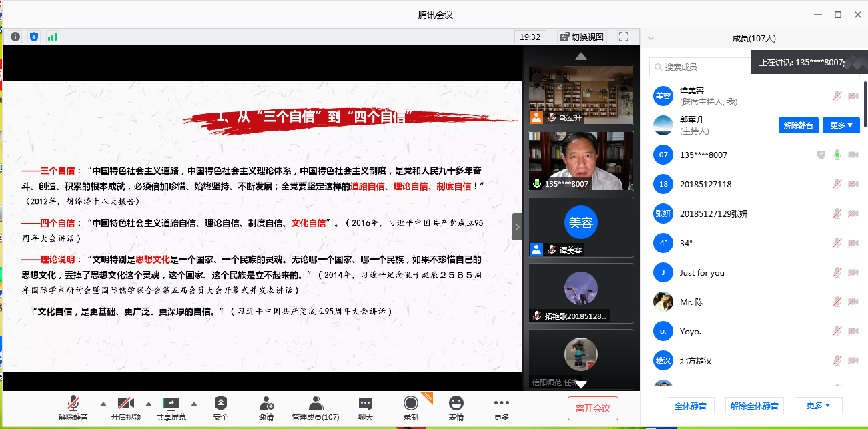
Task: Click the red Leave Meeting button
Action: pos(592,408)
